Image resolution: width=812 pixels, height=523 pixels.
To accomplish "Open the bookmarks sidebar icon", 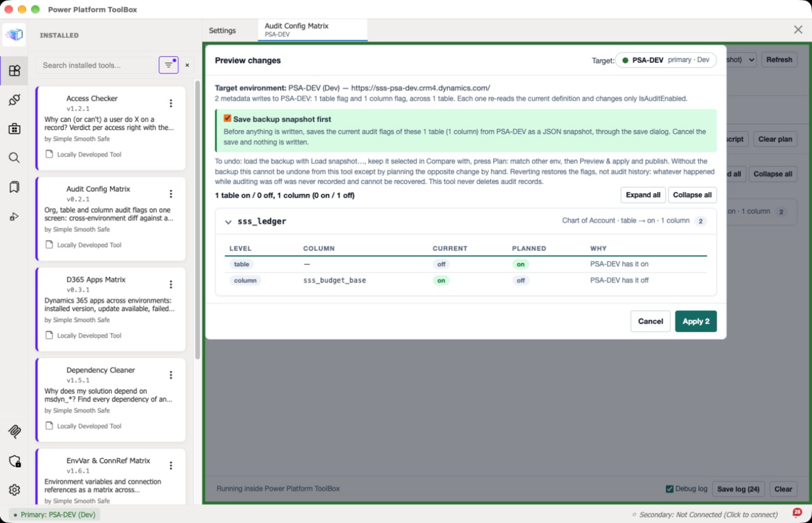I will (x=14, y=187).
